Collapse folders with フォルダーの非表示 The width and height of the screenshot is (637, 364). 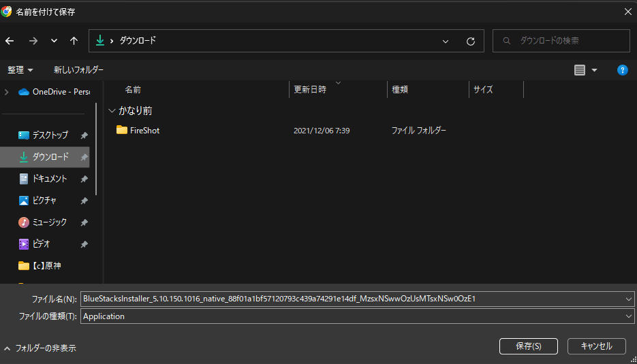pyautogui.click(x=40, y=348)
